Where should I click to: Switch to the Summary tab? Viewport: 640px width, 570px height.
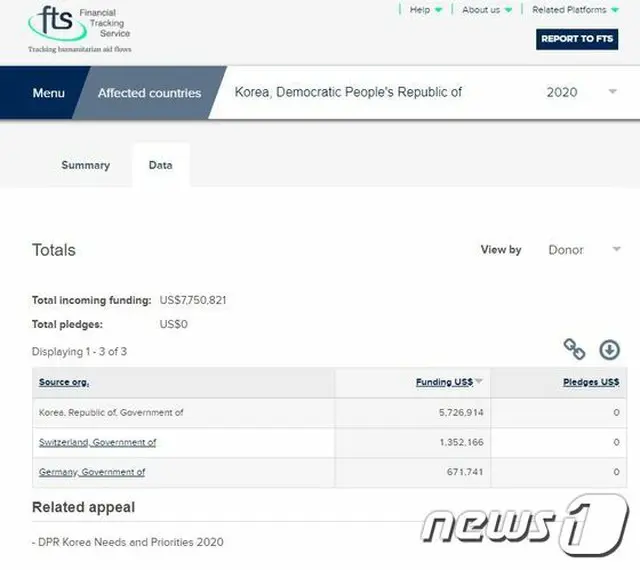click(85, 165)
